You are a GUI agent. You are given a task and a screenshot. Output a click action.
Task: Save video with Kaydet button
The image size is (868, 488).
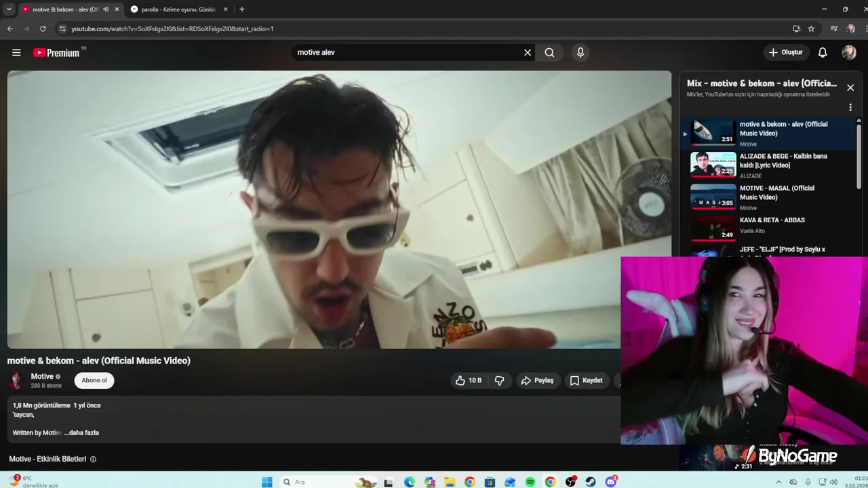(587, 380)
